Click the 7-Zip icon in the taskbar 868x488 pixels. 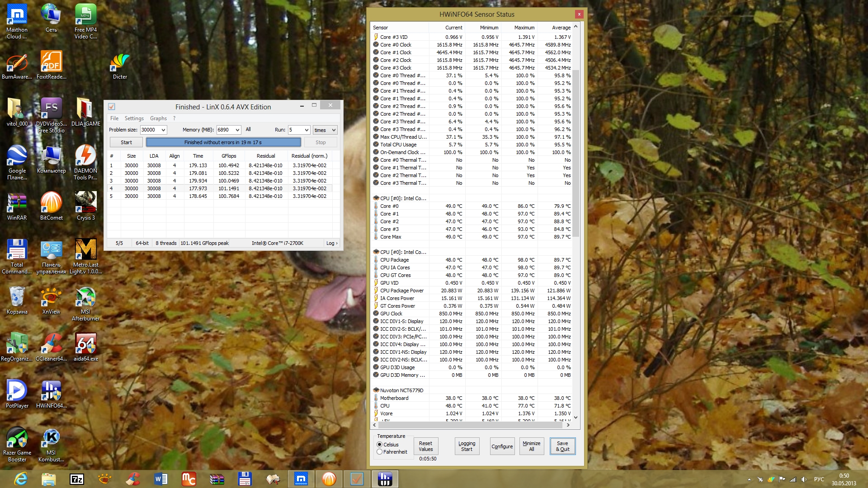[x=77, y=479]
